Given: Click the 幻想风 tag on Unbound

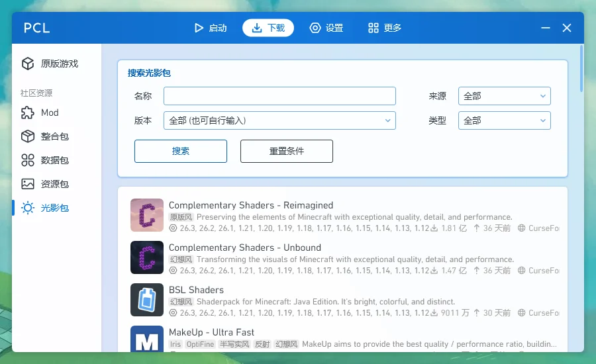Looking at the screenshot, I should click(x=181, y=259).
